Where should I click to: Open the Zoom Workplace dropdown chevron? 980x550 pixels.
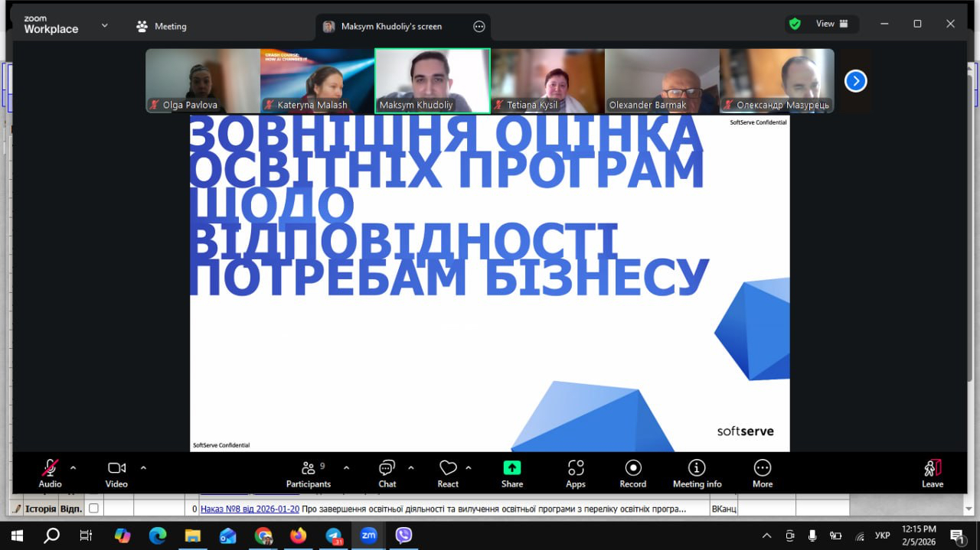(x=105, y=25)
